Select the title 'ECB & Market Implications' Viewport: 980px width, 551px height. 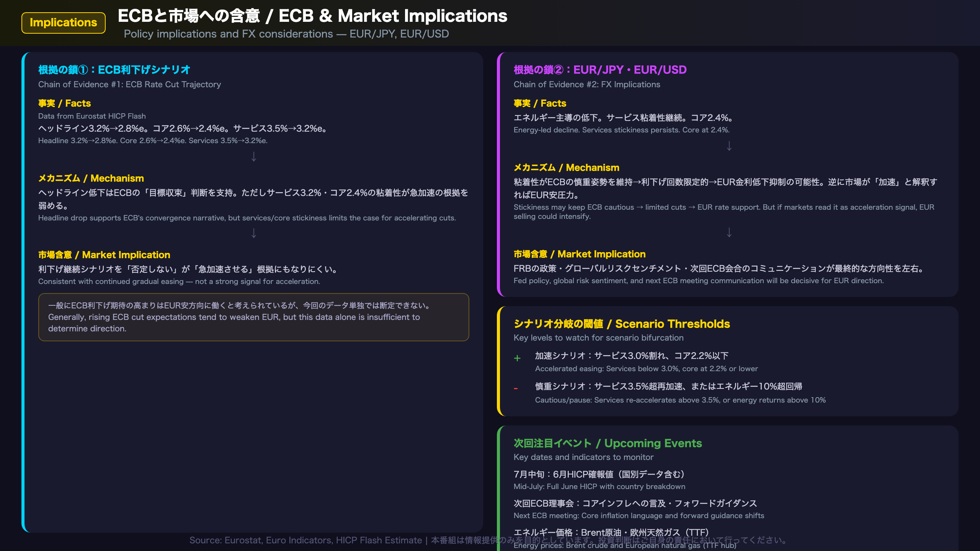click(393, 16)
